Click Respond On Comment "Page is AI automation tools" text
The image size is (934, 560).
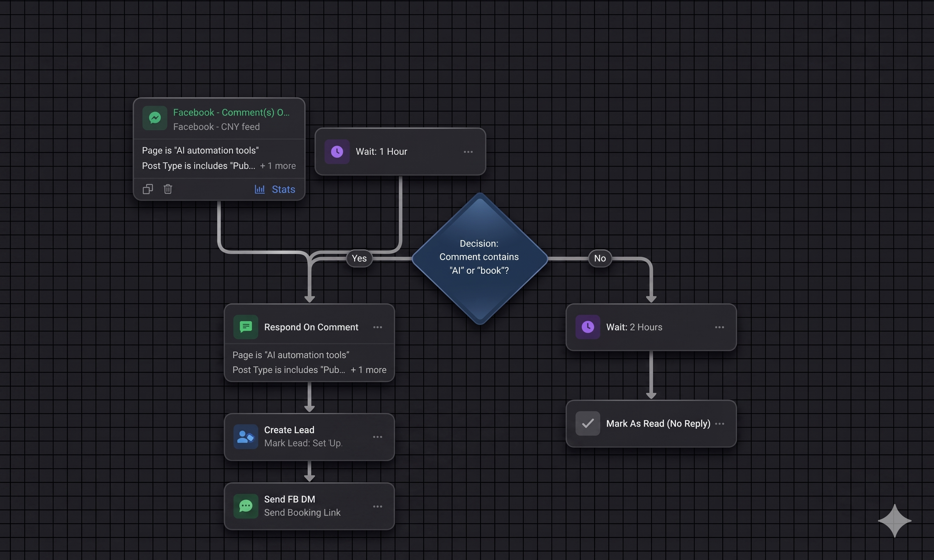[291, 355]
